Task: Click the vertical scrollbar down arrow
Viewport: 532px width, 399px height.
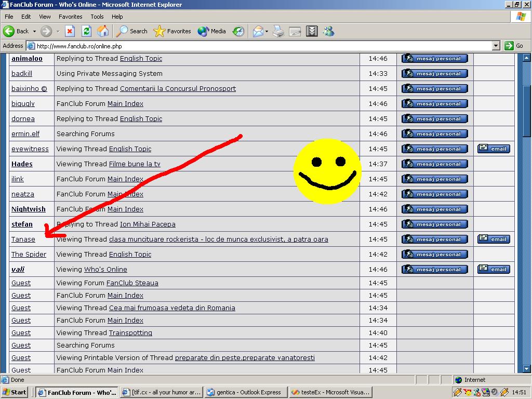Action: pos(527,369)
